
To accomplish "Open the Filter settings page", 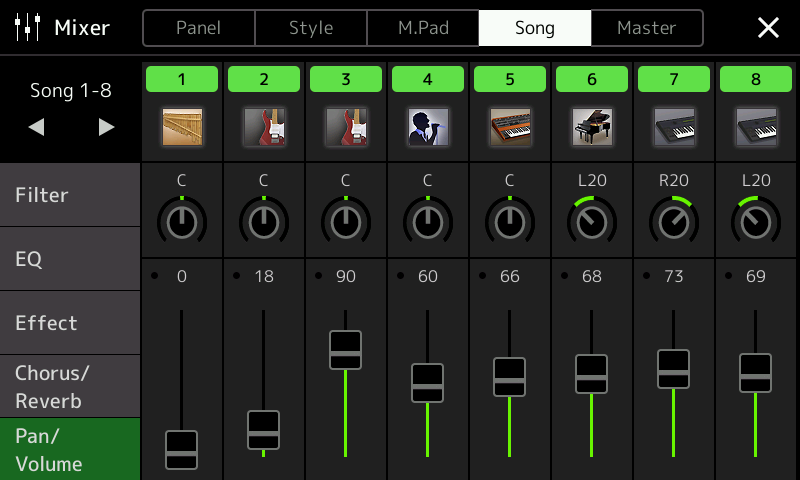I will 70,195.
